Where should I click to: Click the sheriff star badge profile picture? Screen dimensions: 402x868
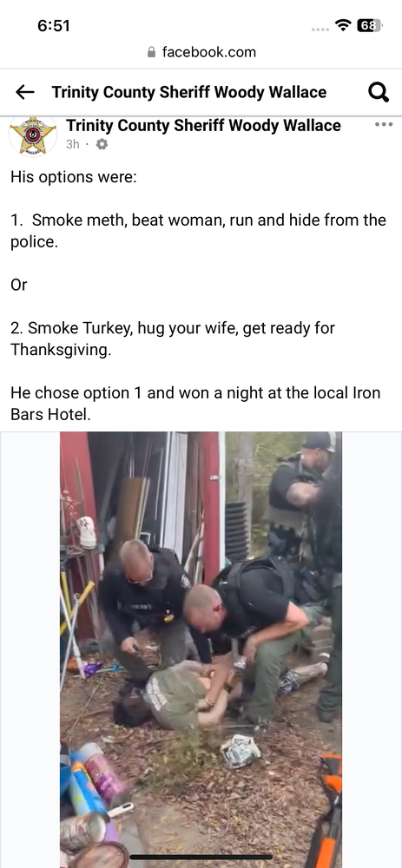pos(33,135)
